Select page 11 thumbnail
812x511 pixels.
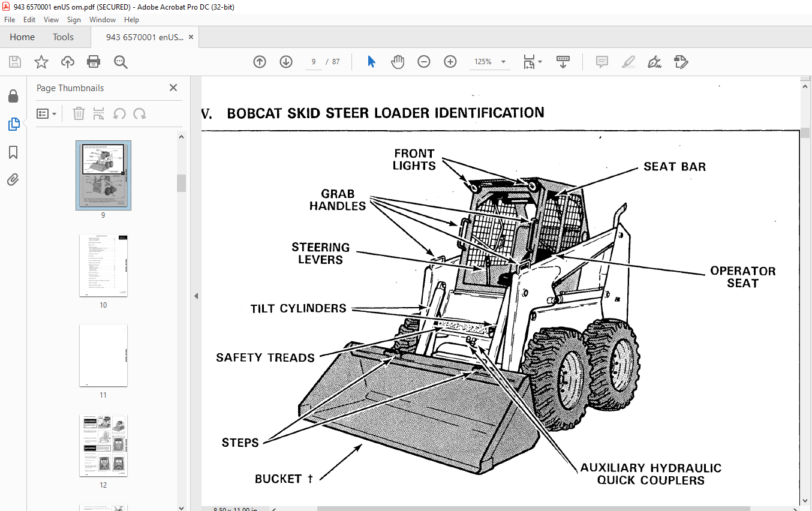tap(103, 355)
